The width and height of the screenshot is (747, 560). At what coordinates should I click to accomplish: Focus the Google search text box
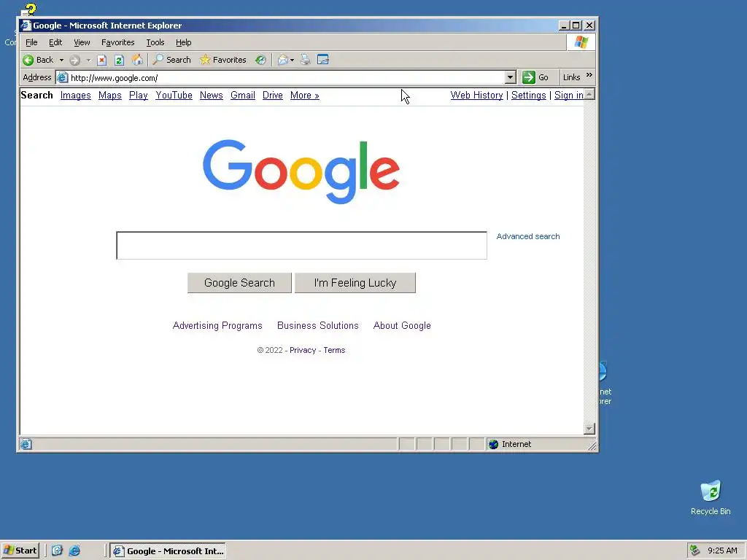[x=301, y=246]
